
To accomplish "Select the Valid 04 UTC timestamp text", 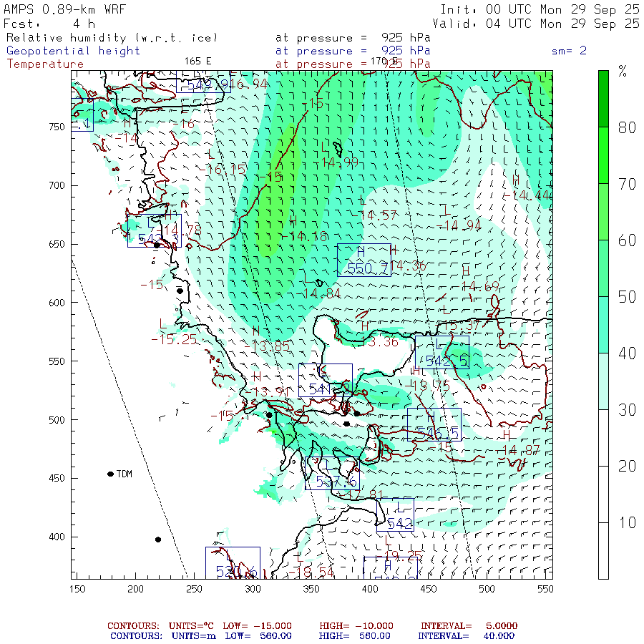I will (540, 24).
